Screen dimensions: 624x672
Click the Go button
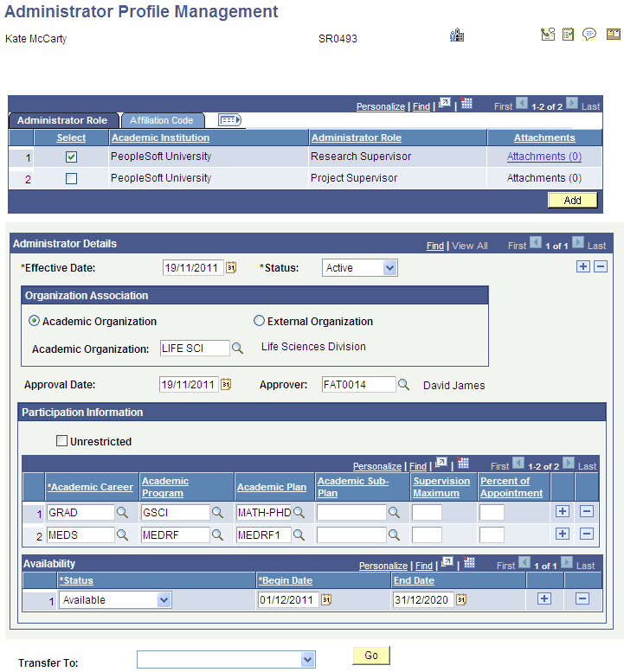click(371, 656)
